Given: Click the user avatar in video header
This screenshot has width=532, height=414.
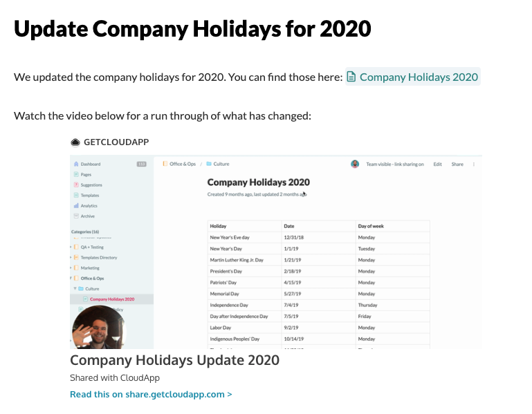Looking at the screenshot, I should (x=355, y=164).
